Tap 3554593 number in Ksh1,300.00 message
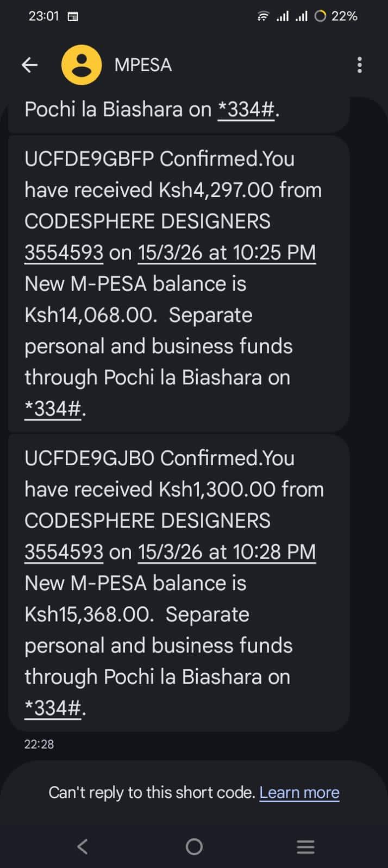 [x=64, y=552]
